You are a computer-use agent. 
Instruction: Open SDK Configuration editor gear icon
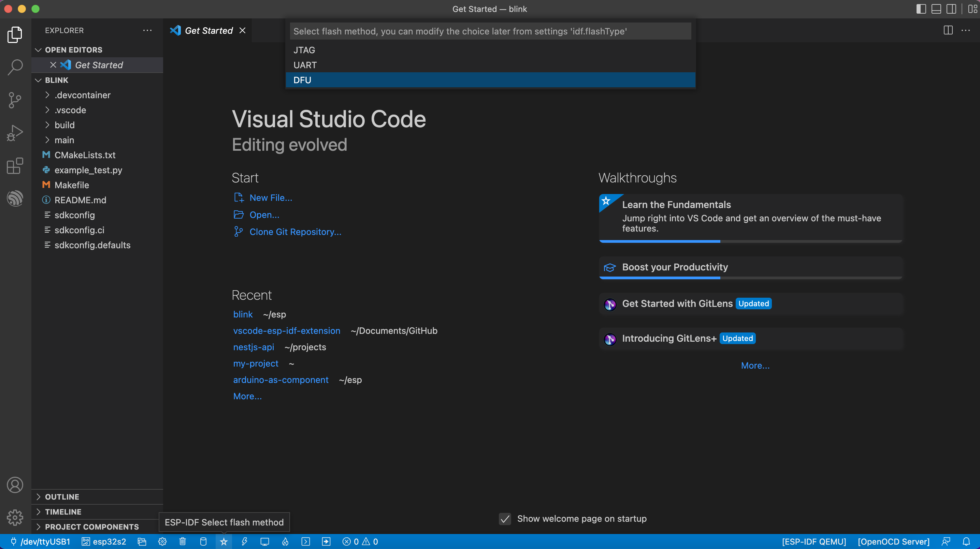point(162,541)
